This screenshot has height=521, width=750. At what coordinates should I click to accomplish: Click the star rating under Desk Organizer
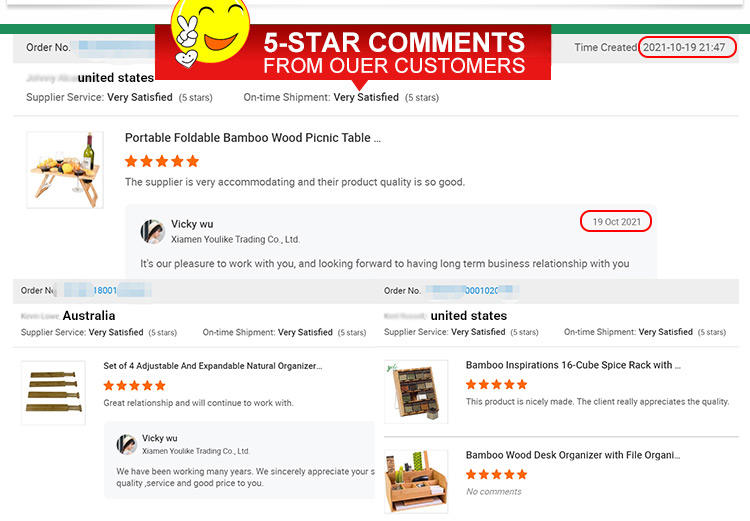click(496, 474)
